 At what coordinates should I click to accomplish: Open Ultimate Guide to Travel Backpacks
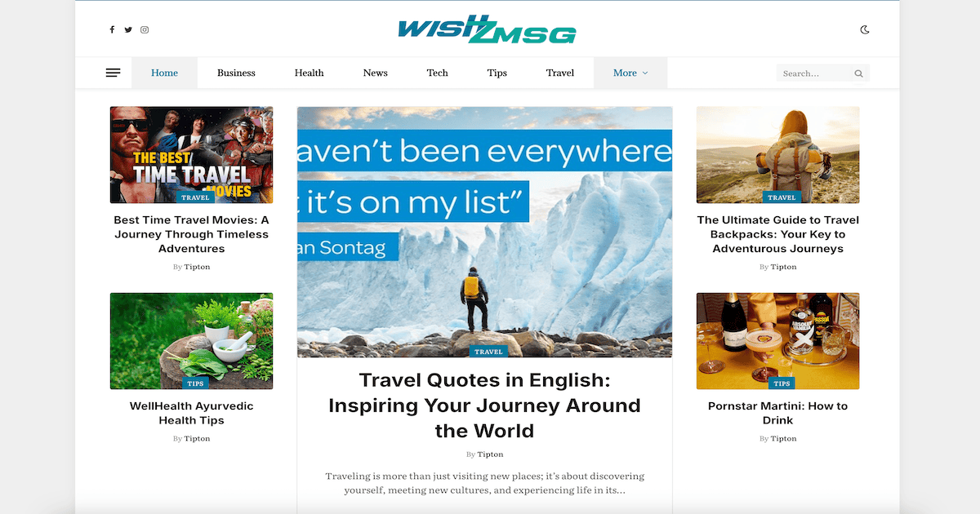tap(777, 234)
